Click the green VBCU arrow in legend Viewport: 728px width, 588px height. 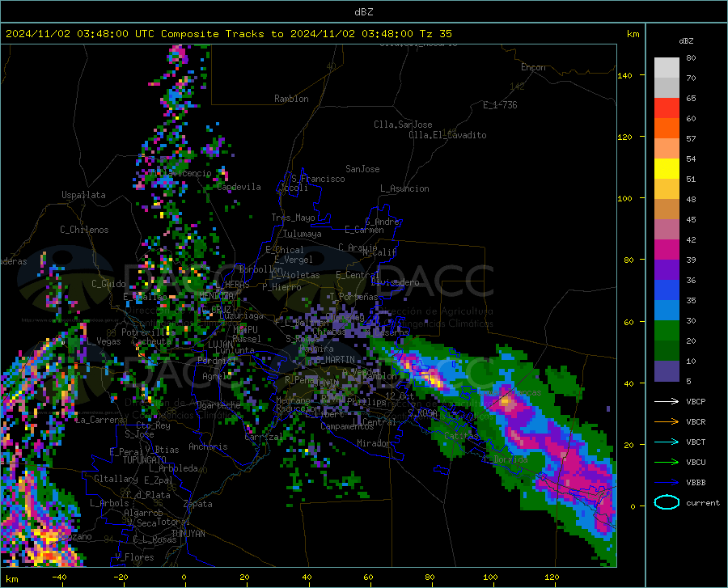[667, 463]
